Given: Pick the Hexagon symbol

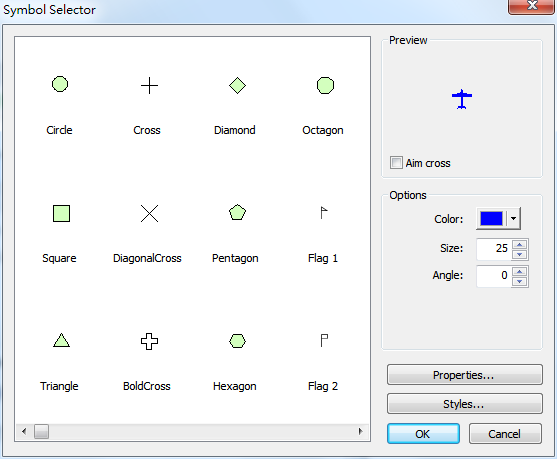Looking at the screenshot, I should click(x=237, y=341).
